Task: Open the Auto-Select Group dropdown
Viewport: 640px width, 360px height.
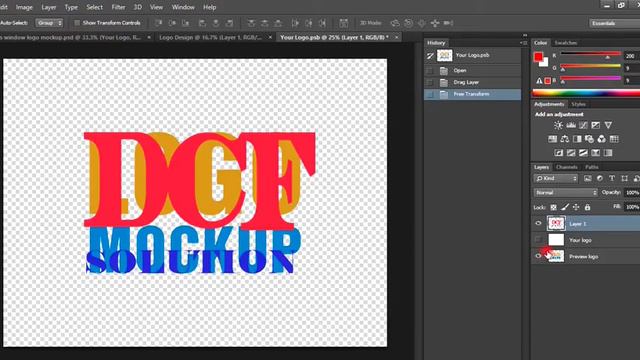Action: pos(49,23)
